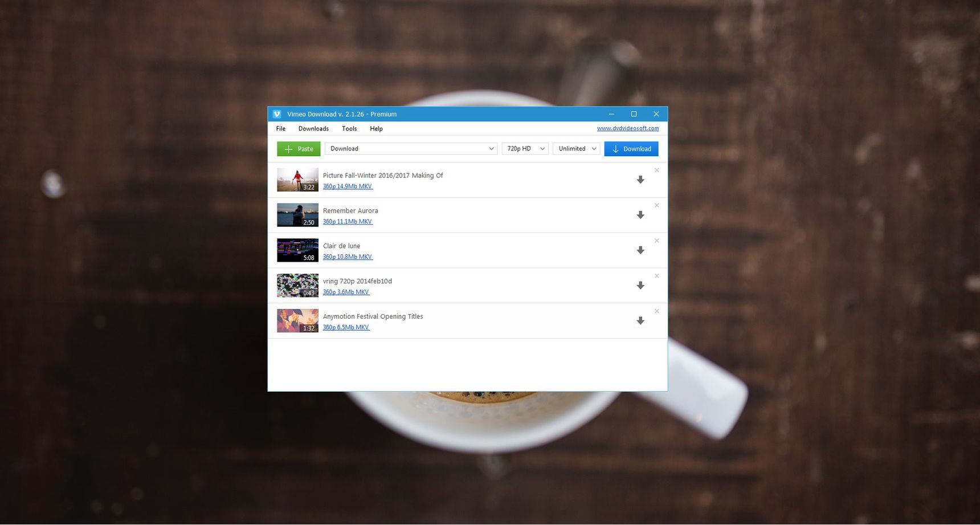
Task: Open www.dvdvideosoft.com link
Action: click(628, 128)
